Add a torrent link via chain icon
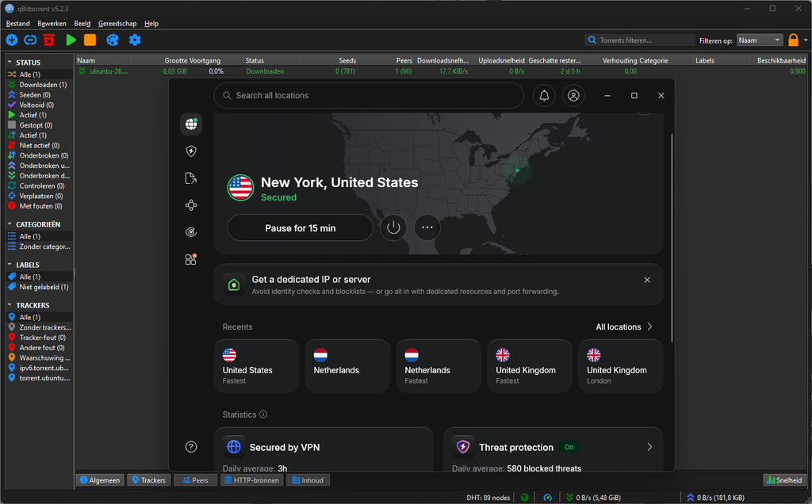 pos(31,40)
